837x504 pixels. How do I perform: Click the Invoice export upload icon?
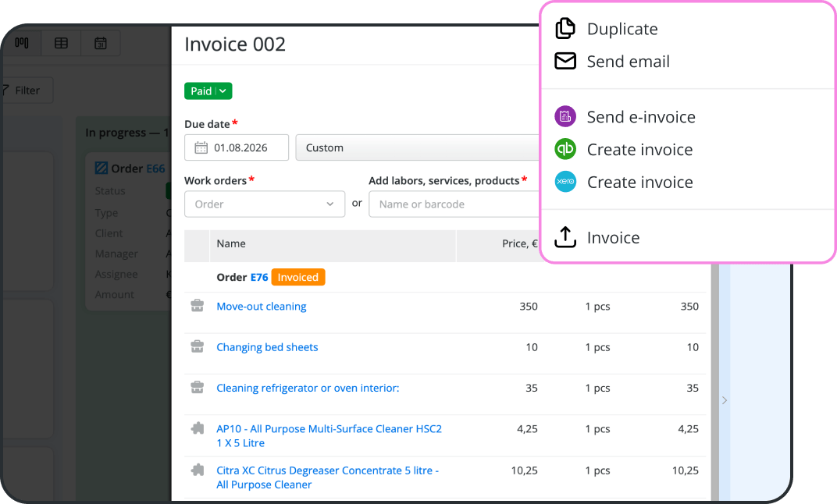565,237
